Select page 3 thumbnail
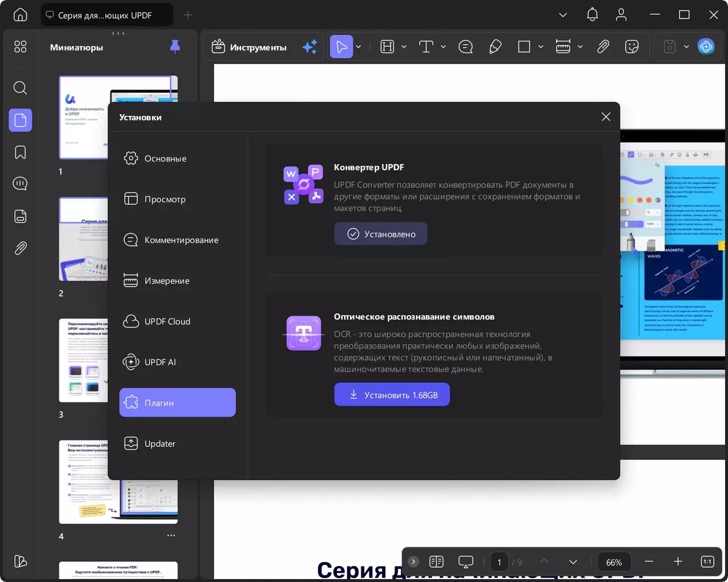This screenshot has height=582, width=728. click(83, 360)
